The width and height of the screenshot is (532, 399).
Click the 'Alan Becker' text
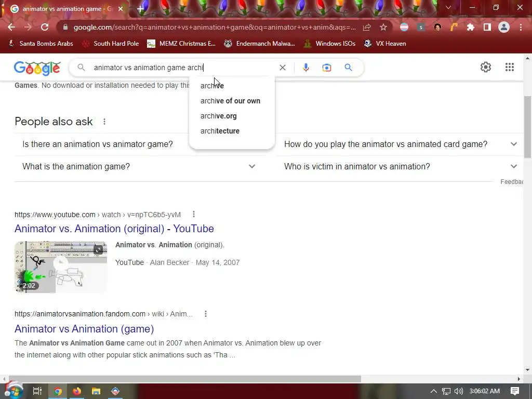click(x=170, y=262)
